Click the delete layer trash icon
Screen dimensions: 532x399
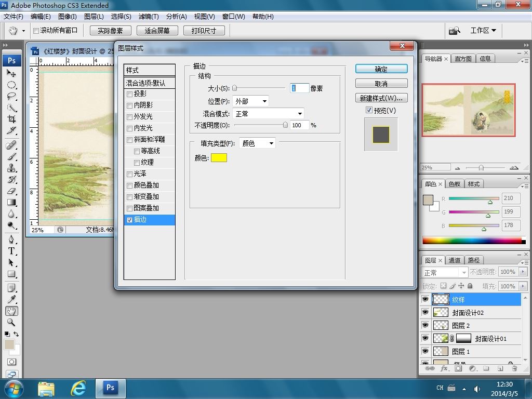pyautogui.click(x=514, y=368)
